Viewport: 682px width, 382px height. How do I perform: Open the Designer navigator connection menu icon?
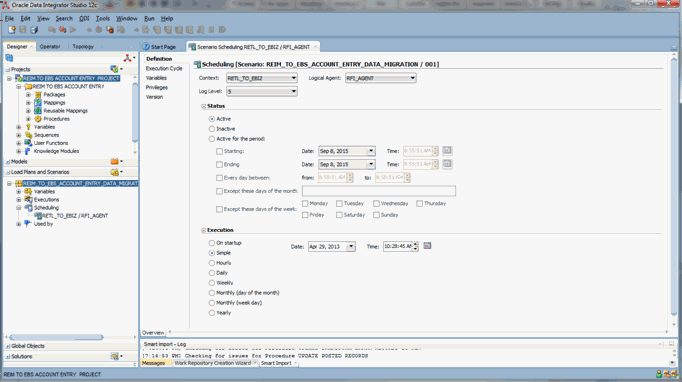[x=129, y=58]
